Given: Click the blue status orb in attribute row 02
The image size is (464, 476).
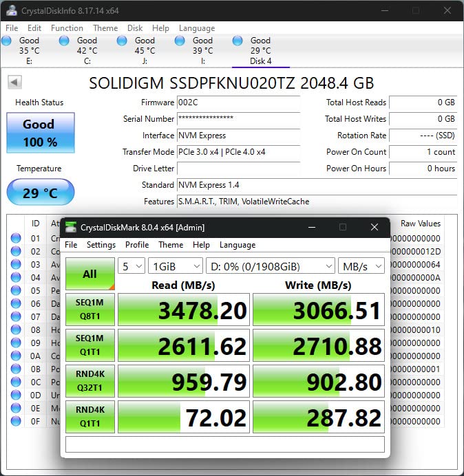Looking at the screenshot, I should pyautogui.click(x=16, y=251).
